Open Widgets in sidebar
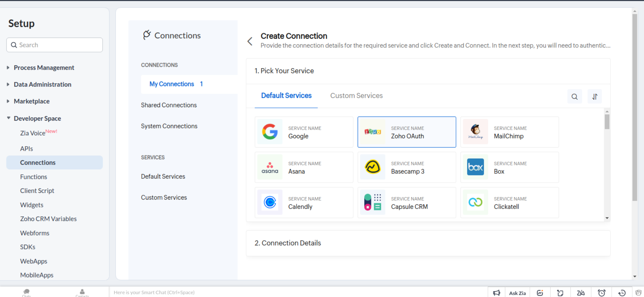This screenshot has height=297, width=644. (x=32, y=205)
